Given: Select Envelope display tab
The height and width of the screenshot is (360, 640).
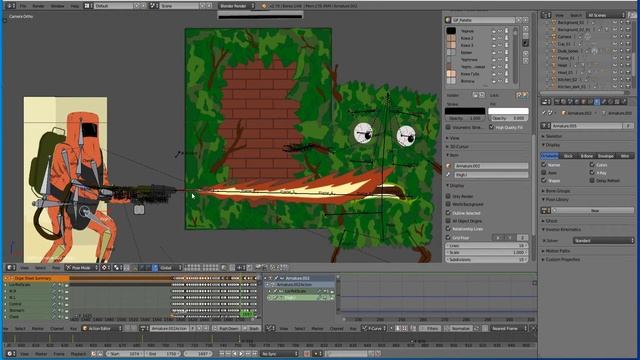Looking at the screenshot, I should click(x=606, y=156).
